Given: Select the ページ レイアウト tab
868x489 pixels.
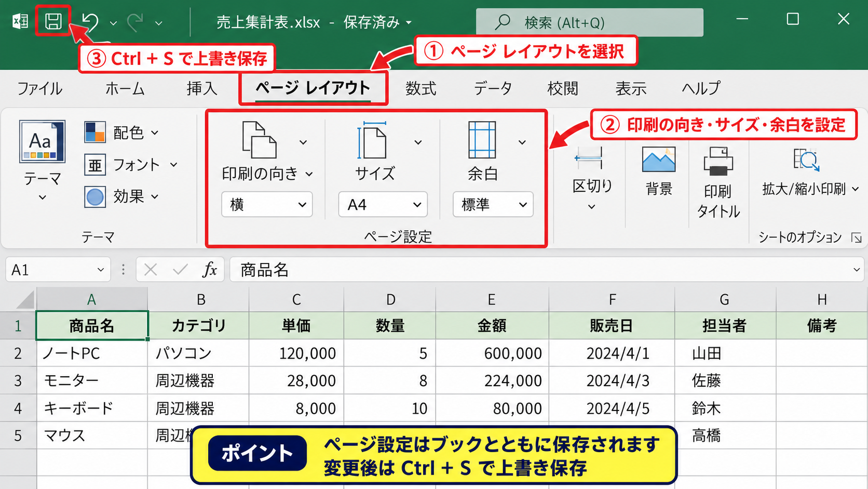Looking at the screenshot, I should pos(313,88).
